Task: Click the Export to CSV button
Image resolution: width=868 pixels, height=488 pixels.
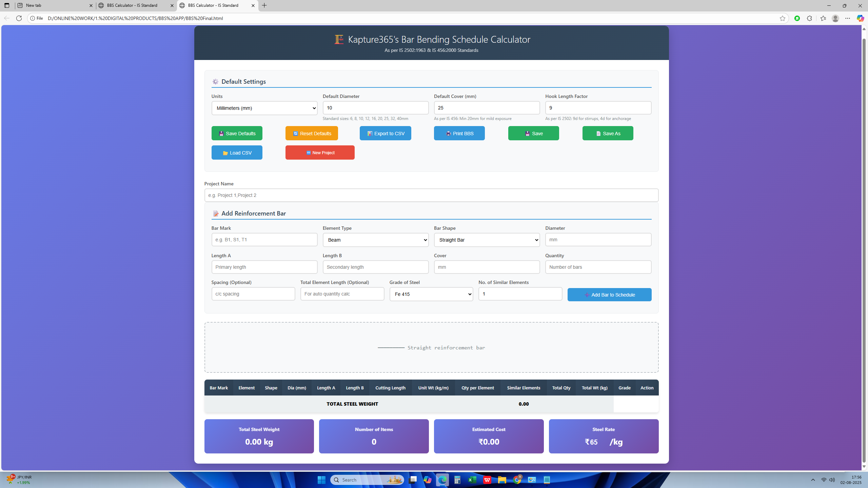Action: point(385,133)
